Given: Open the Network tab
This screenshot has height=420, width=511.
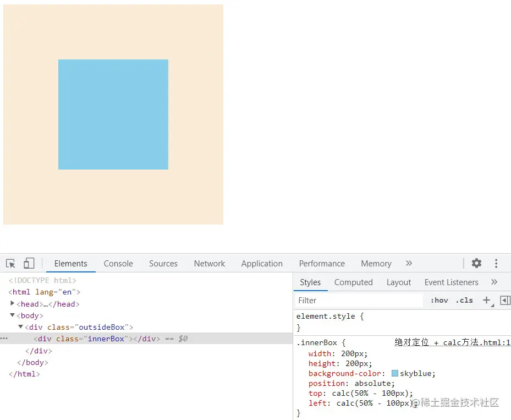Looking at the screenshot, I should click(210, 264).
